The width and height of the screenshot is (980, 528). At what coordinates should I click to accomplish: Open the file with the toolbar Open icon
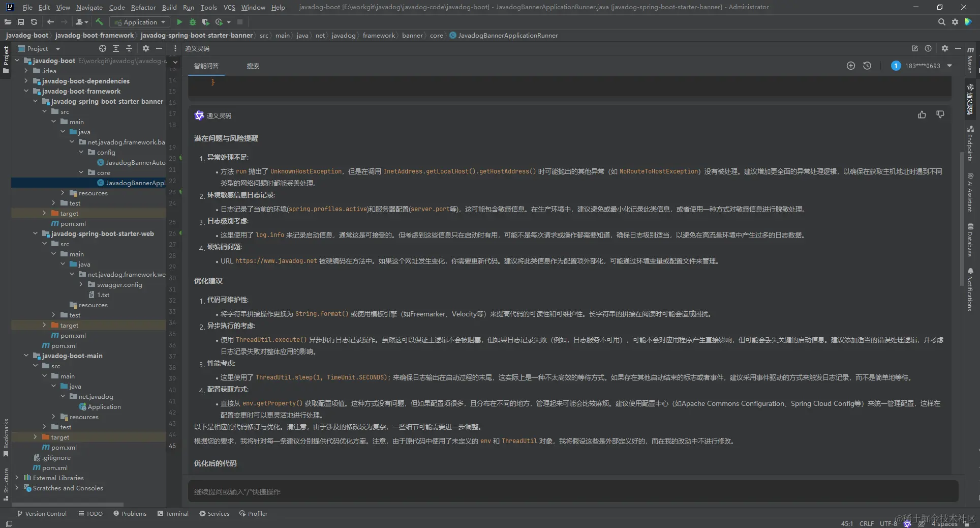pyautogui.click(x=8, y=22)
